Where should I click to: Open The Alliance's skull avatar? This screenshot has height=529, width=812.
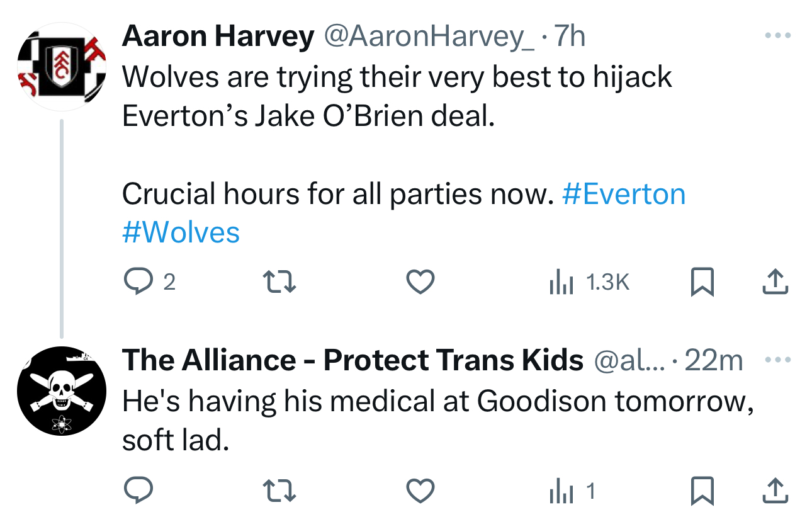pos(61,391)
